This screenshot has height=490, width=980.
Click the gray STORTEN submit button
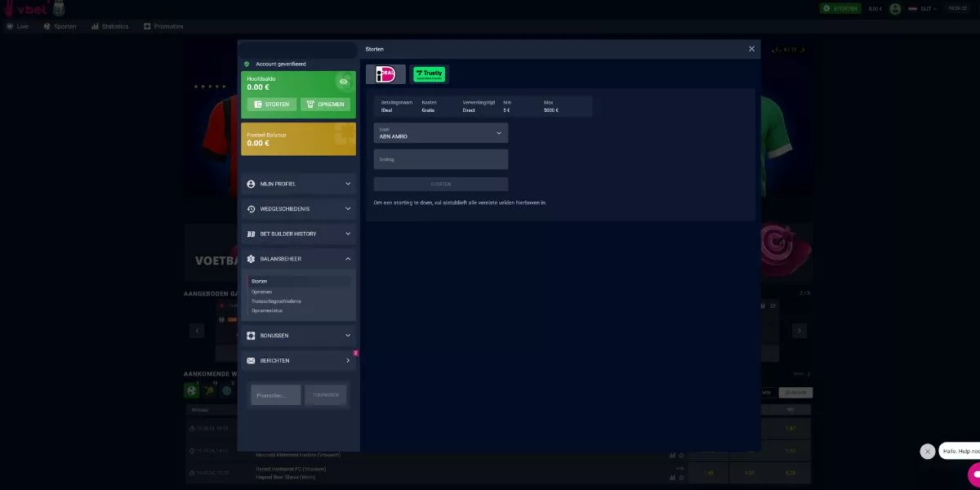click(441, 185)
